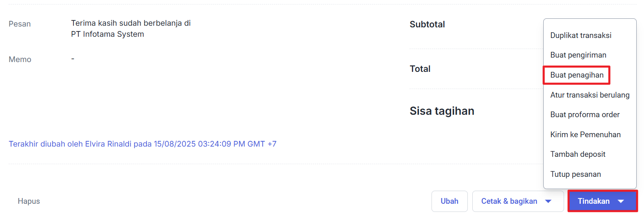644x216 pixels.
Task: Select Duplikat transaksi from the menu
Action: pyautogui.click(x=581, y=36)
